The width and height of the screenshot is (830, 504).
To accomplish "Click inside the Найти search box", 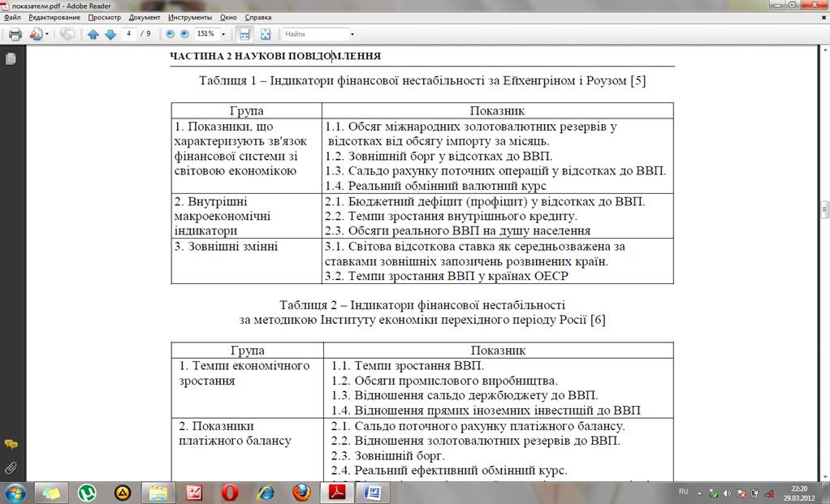I will 313,34.
